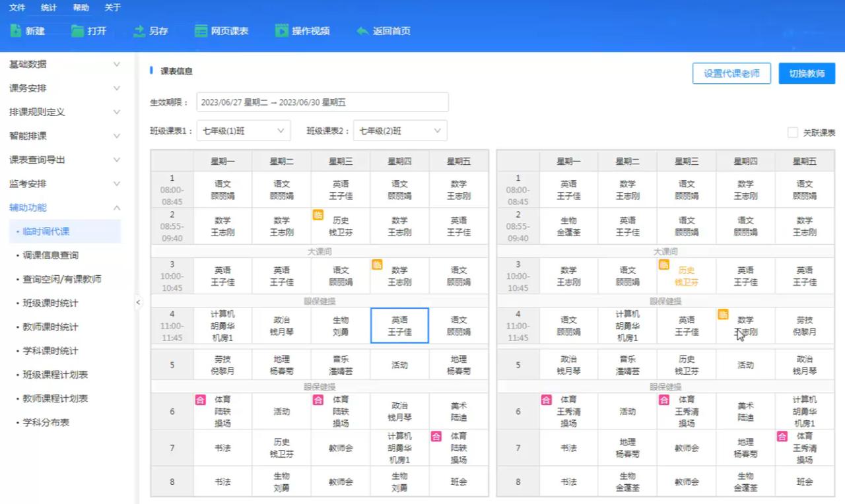Screen dimensions: 845x504
Task: Click the orange 临 badge on Thursday 数学 period 4 in right table
Action: [723, 314]
